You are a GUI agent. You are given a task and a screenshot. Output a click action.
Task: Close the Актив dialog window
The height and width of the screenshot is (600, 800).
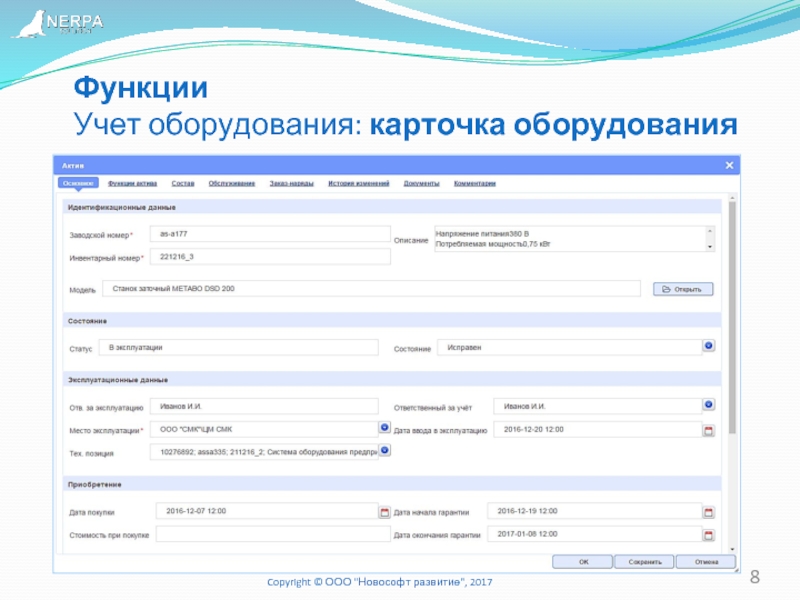pos(729,165)
